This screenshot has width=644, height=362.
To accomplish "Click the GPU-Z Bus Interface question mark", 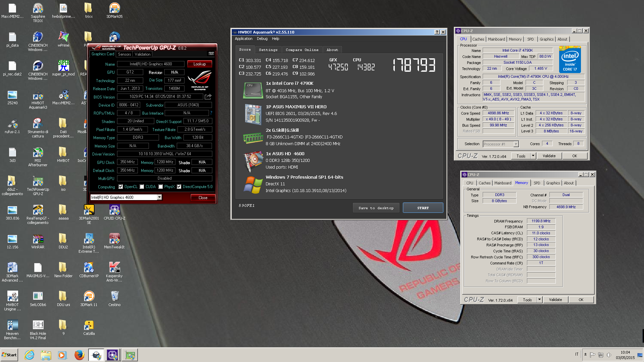I will coord(211,113).
